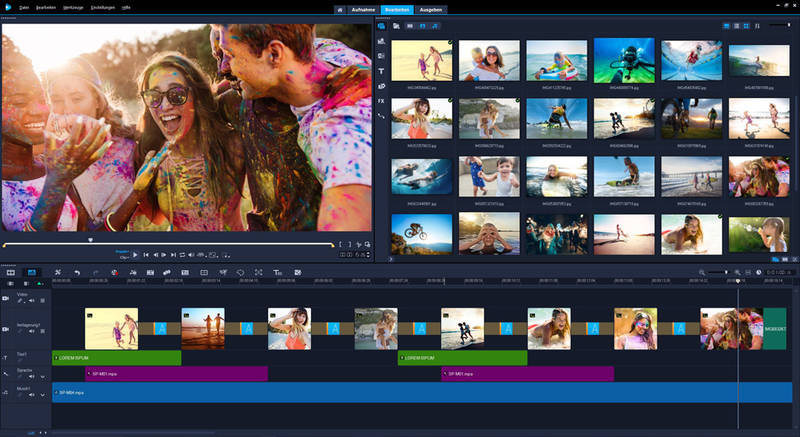Toggle photo files filter in library
The height and width of the screenshot is (437, 800).
click(422, 26)
